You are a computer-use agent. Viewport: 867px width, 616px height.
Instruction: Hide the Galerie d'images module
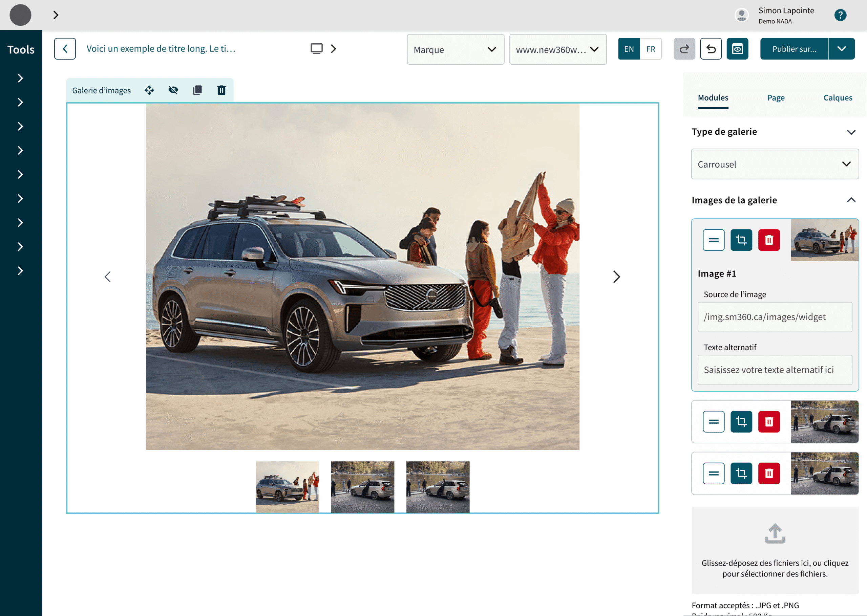pyautogui.click(x=173, y=90)
